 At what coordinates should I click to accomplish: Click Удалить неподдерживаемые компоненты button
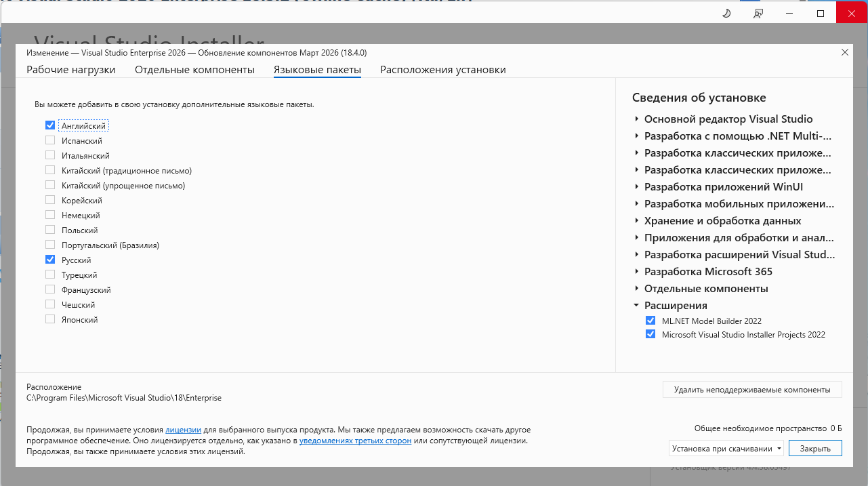[752, 390]
